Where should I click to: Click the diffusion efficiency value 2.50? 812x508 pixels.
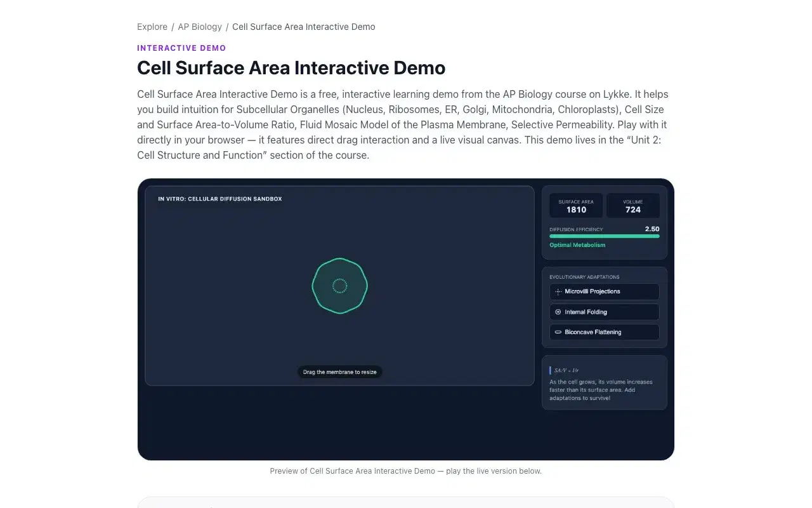652,229
